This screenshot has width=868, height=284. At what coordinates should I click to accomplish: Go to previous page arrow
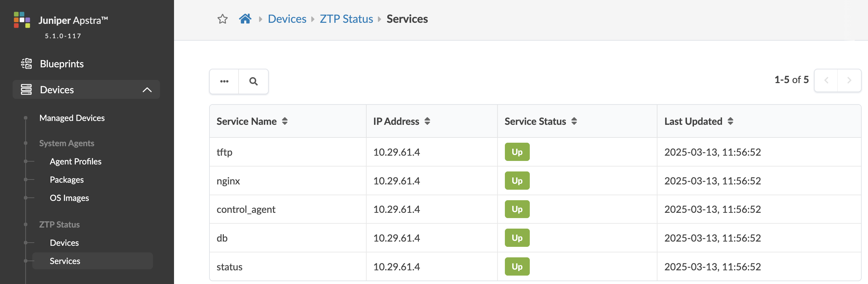pyautogui.click(x=826, y=80)
